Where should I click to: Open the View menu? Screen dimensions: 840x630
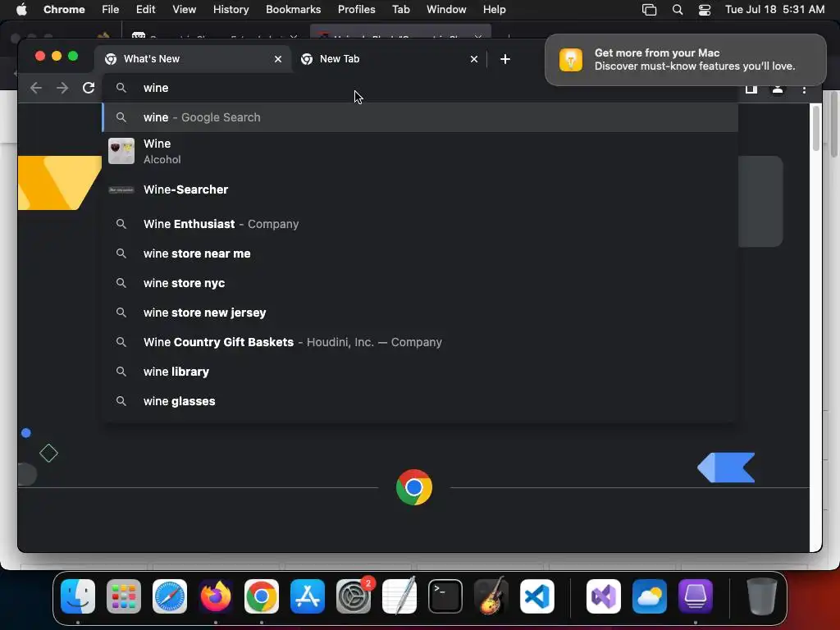[185, 10]
